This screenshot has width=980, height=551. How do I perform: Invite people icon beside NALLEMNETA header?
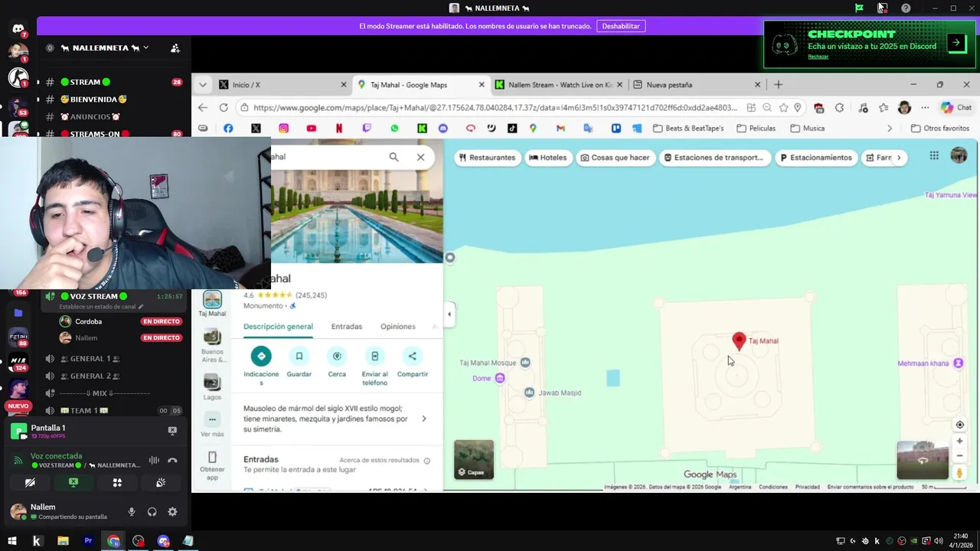tap(175, 48)
